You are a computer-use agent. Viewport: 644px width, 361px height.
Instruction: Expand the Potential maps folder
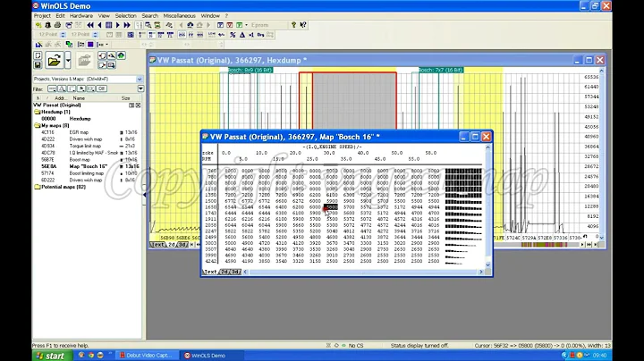pyautogui.click(x=38, y=187)
